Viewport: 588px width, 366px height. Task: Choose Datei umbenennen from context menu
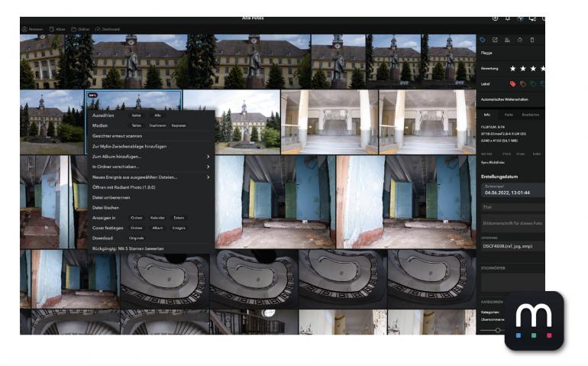pos(111,197)
